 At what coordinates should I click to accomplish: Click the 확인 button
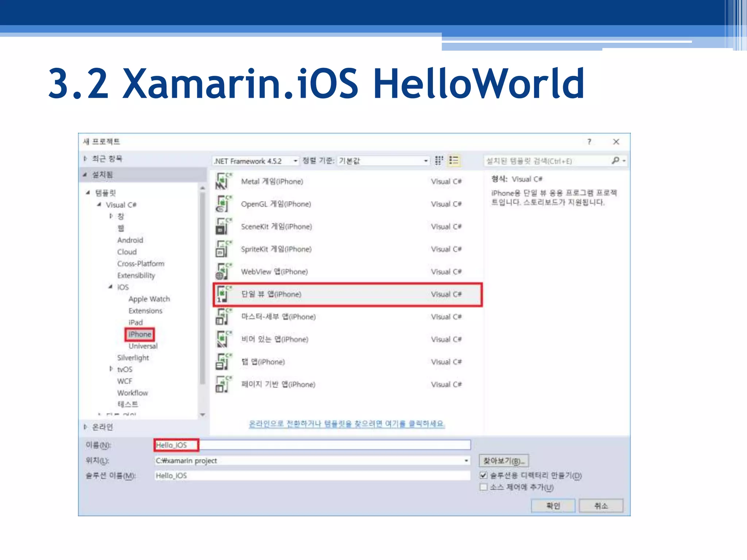point(553,506)
